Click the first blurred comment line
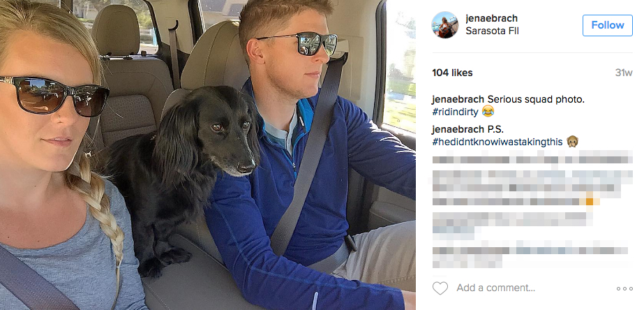 [532, 157]
